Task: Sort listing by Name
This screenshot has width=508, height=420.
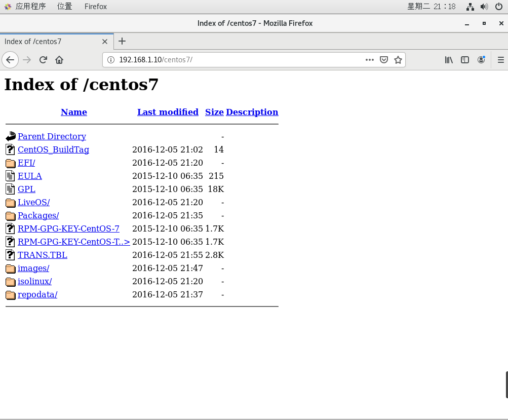Action: [x=74, y=112]
